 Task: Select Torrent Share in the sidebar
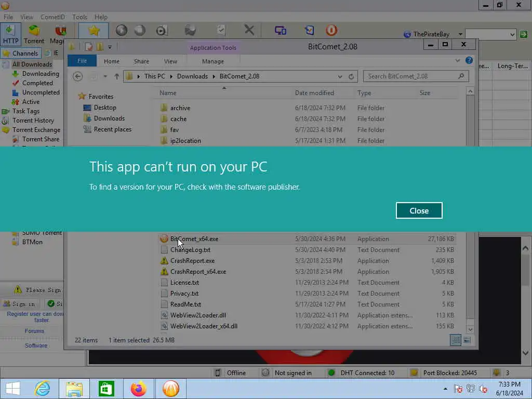[x=41, y=139]
